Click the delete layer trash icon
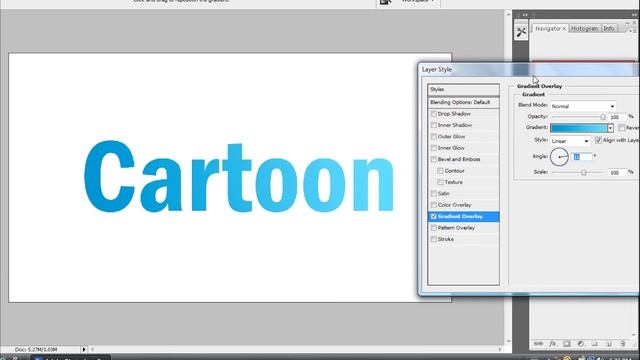The image size is (640, 360). 622,344
